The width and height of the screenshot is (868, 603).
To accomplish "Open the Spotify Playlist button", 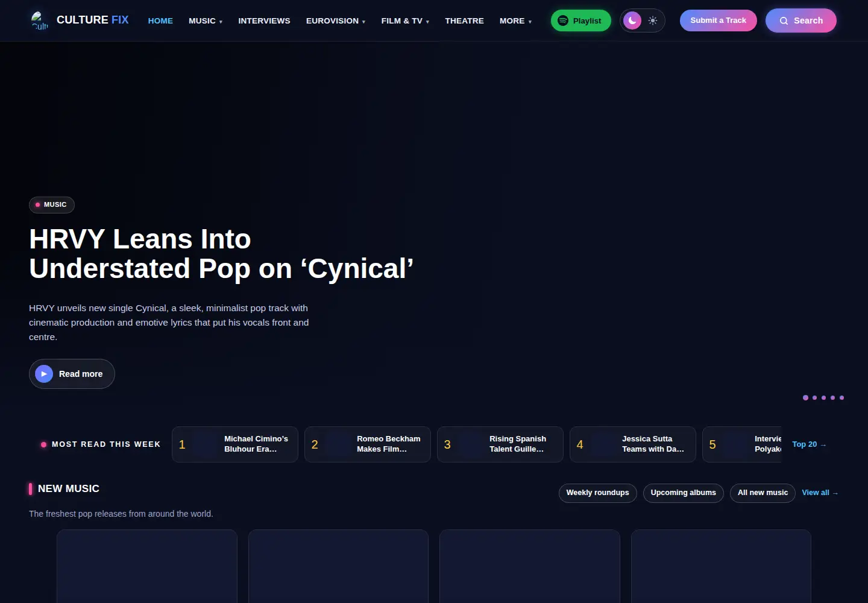I will point(580,21).
